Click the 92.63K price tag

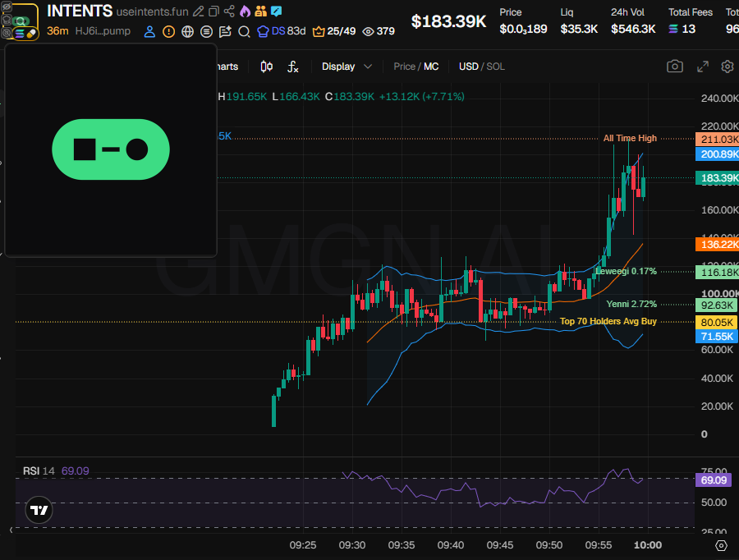pyautogui.click(x=716, y=305)
